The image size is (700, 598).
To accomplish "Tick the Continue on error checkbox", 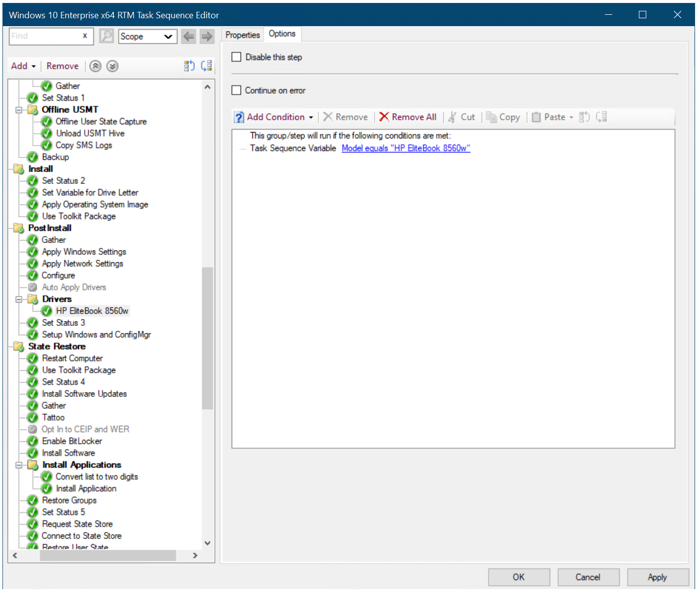I will tap(237, 90).
